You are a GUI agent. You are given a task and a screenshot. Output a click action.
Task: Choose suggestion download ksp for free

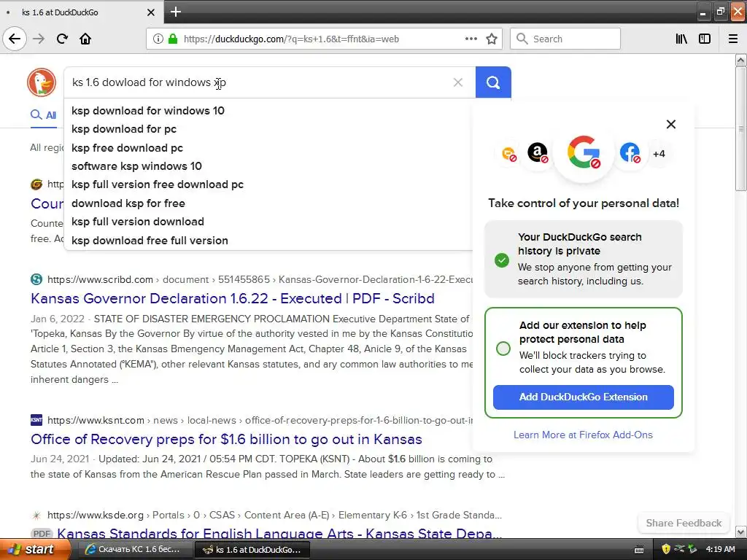(268, 203)
